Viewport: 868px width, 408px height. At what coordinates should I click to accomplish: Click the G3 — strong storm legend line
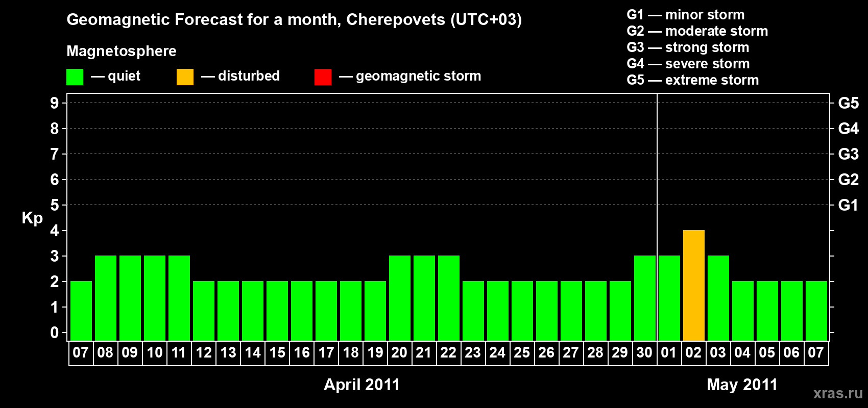point(688,47)
